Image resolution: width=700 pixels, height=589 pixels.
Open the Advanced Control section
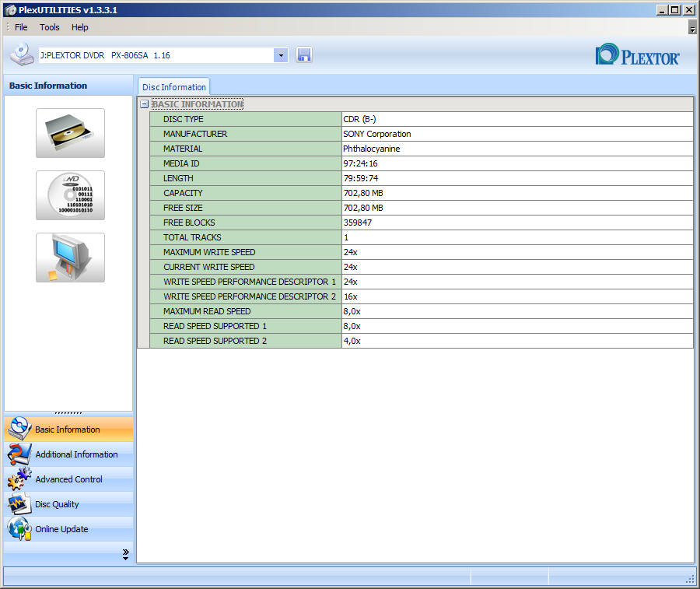68,479
